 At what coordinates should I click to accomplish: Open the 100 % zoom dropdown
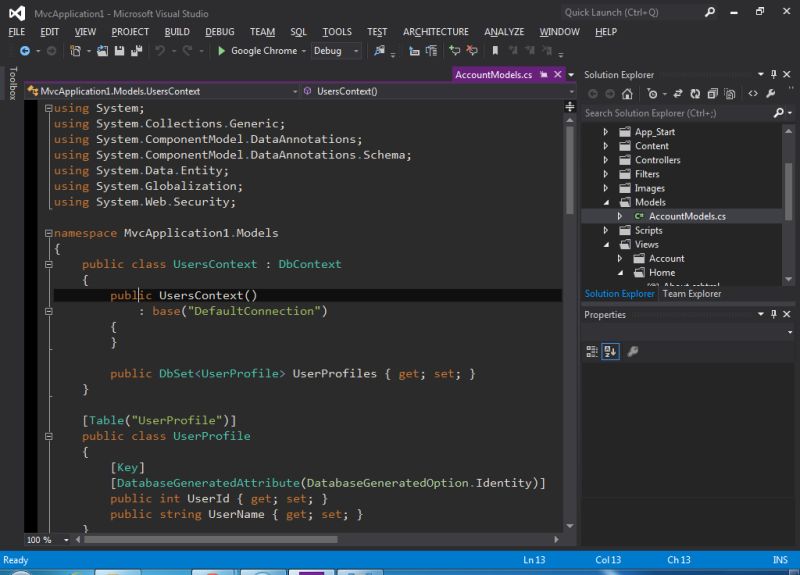tap(66, 540)
